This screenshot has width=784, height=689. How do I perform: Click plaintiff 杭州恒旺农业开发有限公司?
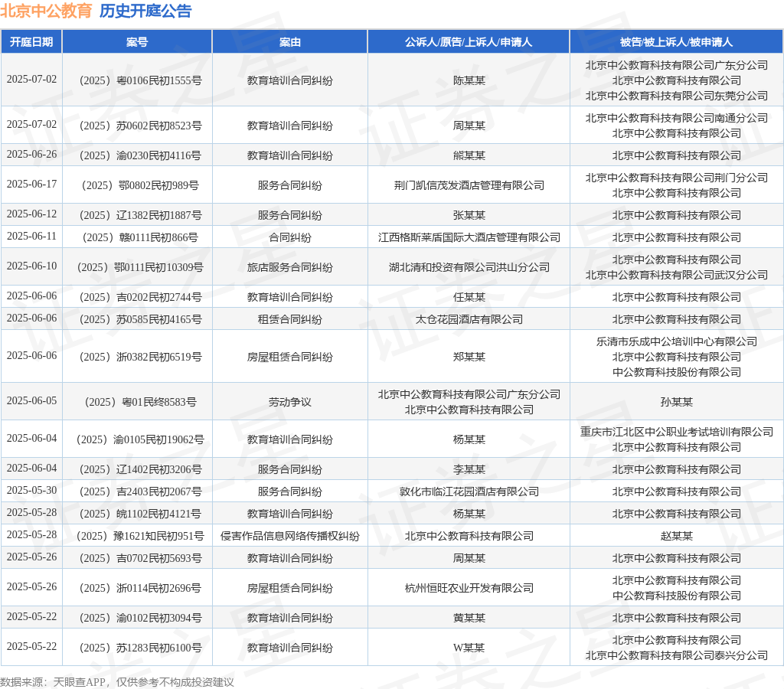tap(469, 588)
